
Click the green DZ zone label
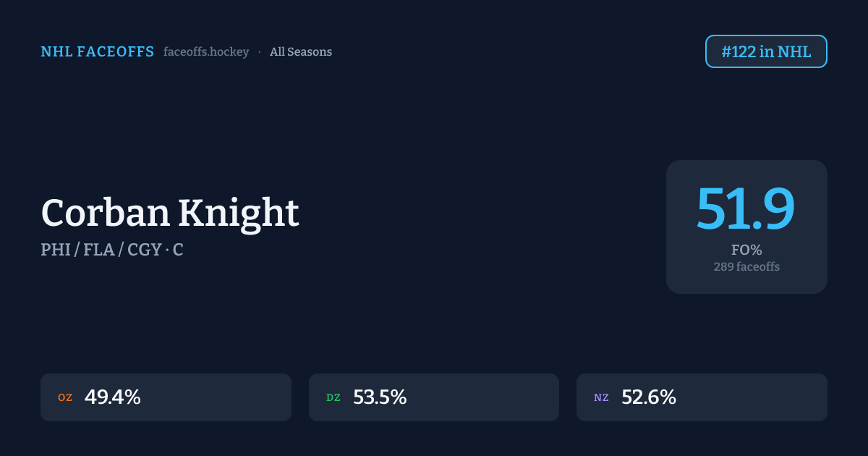(333, 397)
